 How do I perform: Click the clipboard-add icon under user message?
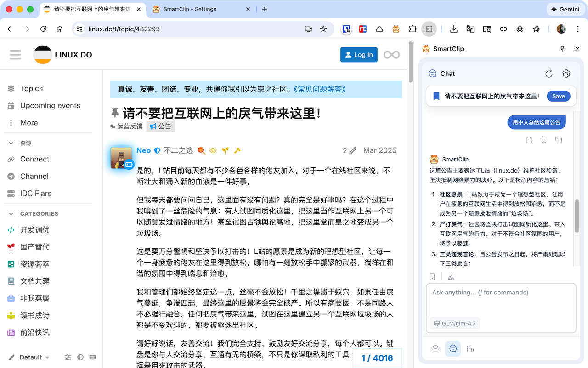tap(529, 140)
